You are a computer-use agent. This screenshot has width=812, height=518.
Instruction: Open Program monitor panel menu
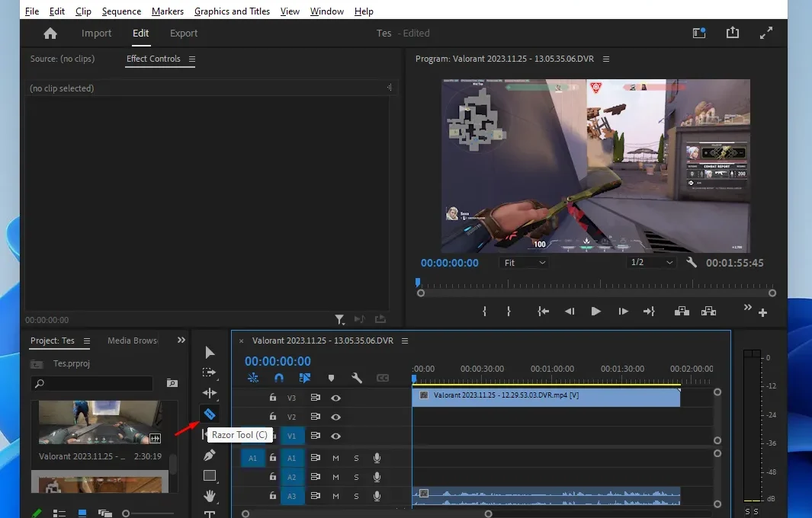coord(606,59)
